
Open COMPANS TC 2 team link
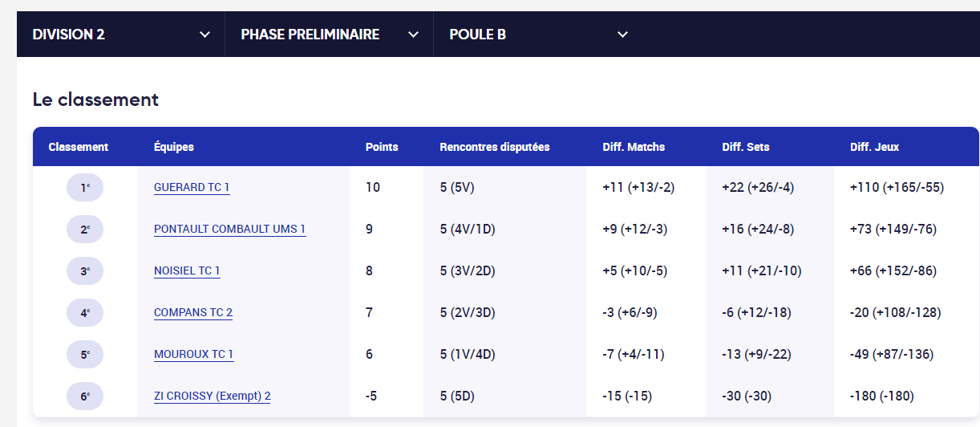pos(193,312)
